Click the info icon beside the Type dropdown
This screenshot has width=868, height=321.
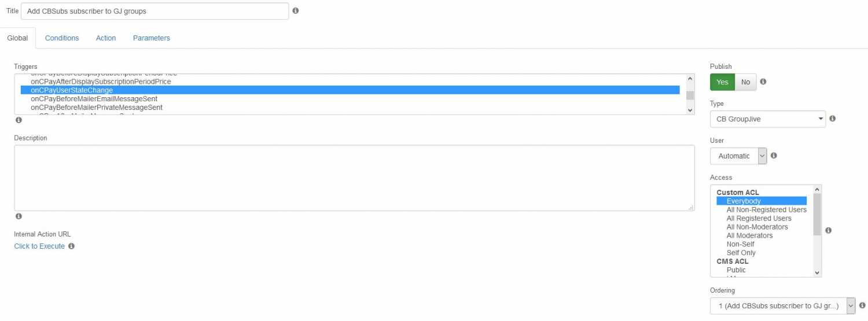pos(832,119)
